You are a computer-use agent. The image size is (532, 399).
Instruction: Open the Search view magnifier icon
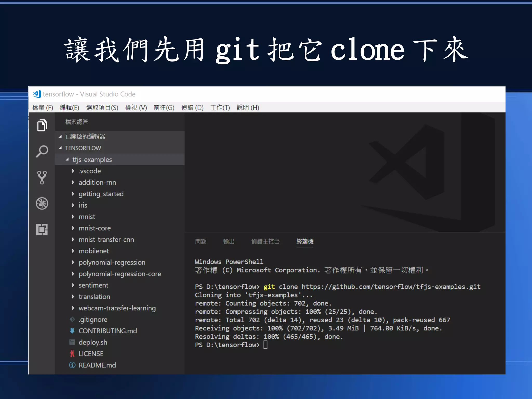pyautogui.click(x=42, y=151)
